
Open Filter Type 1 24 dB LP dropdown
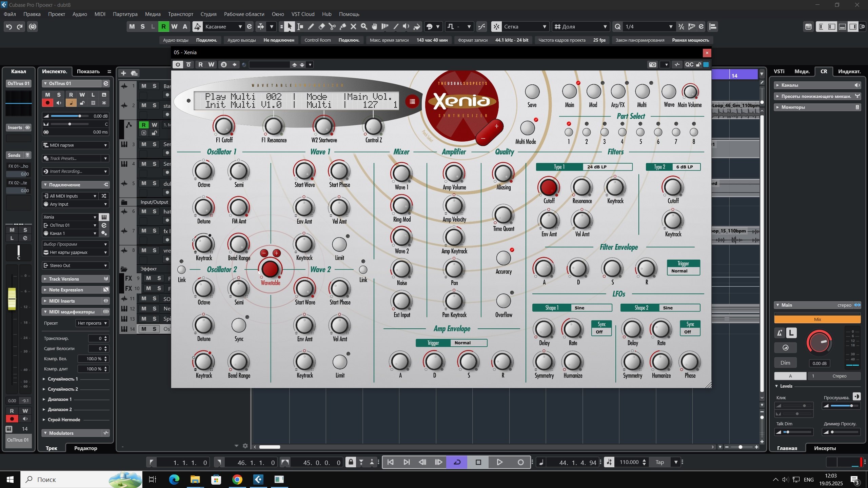(607, 167)
